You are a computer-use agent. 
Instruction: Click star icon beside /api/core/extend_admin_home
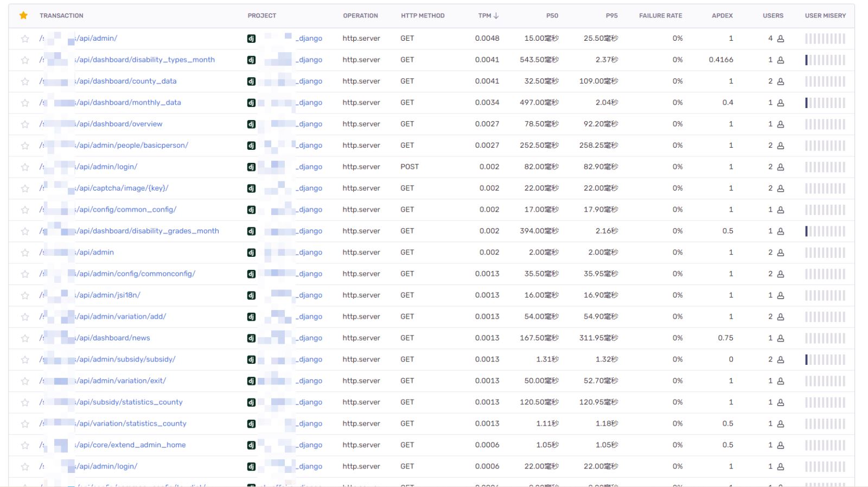pos(25,445)
